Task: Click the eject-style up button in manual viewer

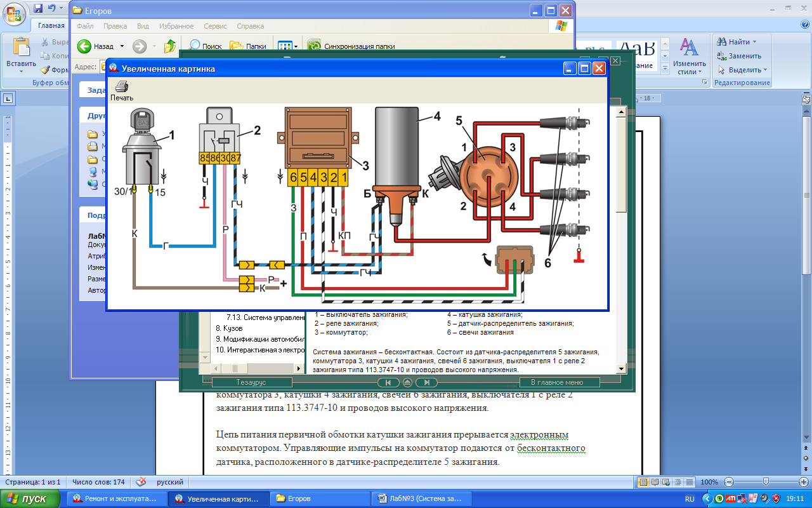Action: coord(407,382)
